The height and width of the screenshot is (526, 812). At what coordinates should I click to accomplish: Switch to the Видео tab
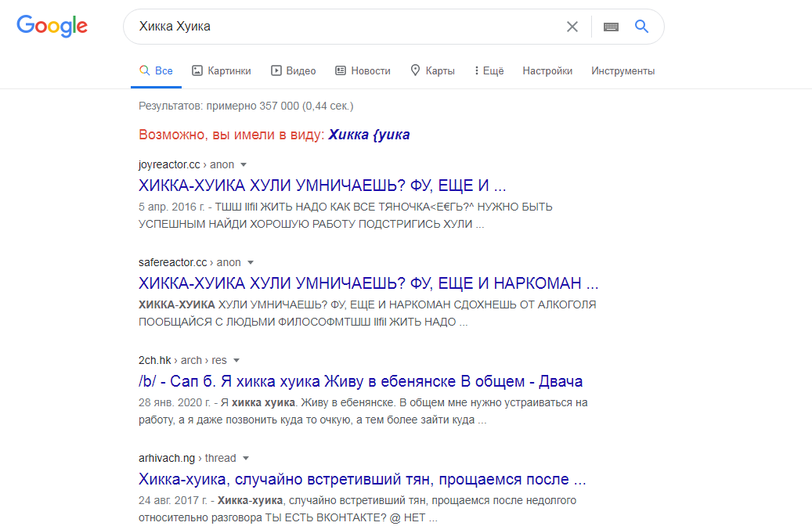294,70
